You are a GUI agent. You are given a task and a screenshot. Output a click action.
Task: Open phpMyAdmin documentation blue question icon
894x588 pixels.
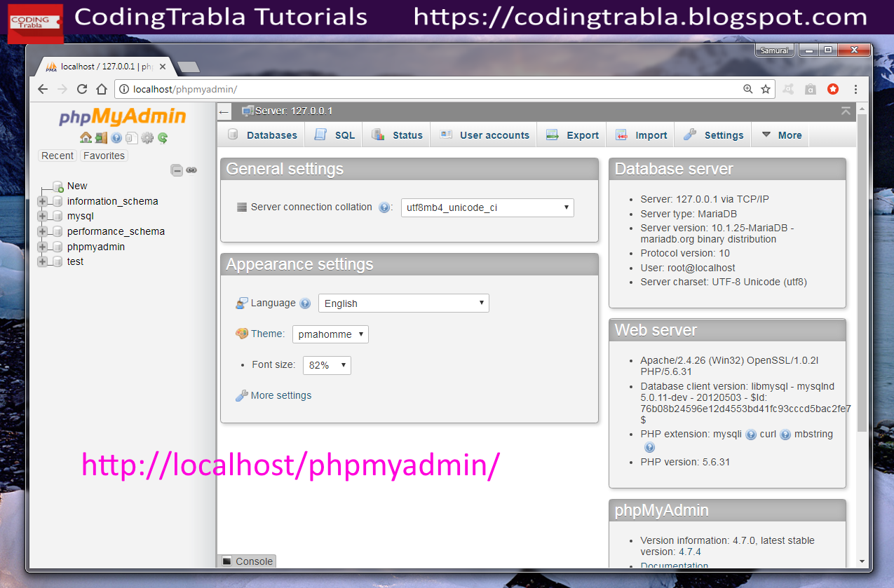pos(116,138)
